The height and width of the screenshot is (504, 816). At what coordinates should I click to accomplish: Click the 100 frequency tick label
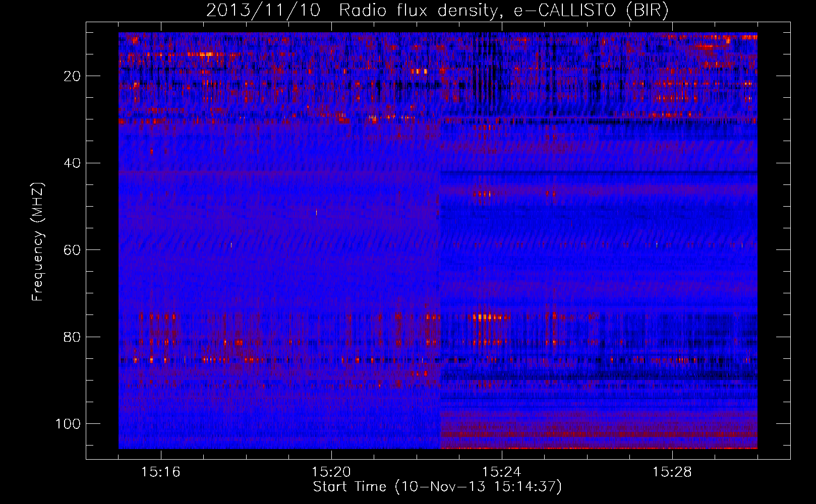pyautogui.click(x=69, y=424)
